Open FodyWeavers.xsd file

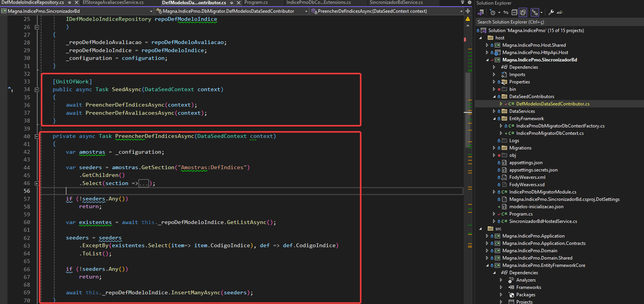527,185
